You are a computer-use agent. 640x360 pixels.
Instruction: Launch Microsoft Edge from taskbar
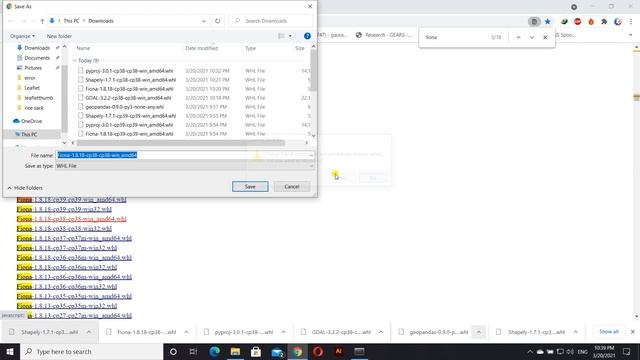[215, 351]
